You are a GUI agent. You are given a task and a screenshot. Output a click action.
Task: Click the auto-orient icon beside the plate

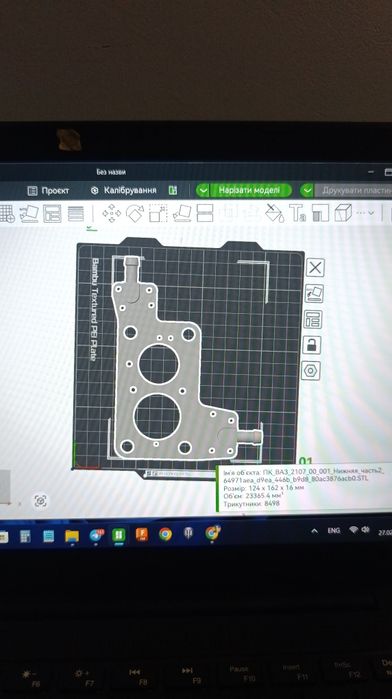pyautogui.click(x=314, y=293)
